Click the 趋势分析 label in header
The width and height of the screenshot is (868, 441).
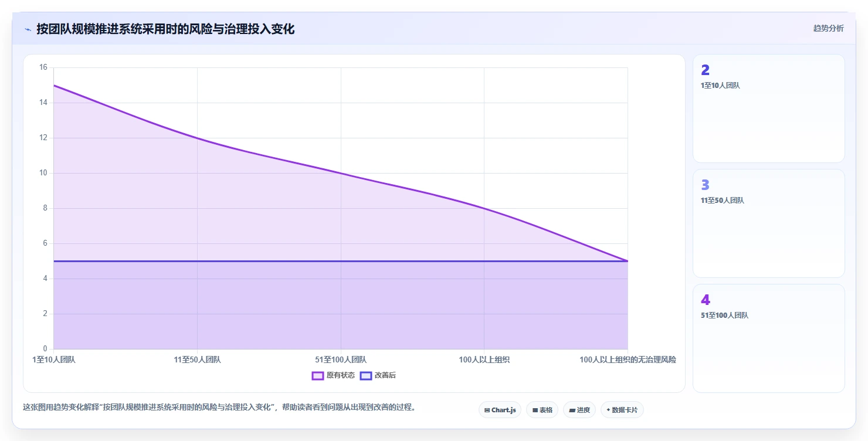(828, 28)
